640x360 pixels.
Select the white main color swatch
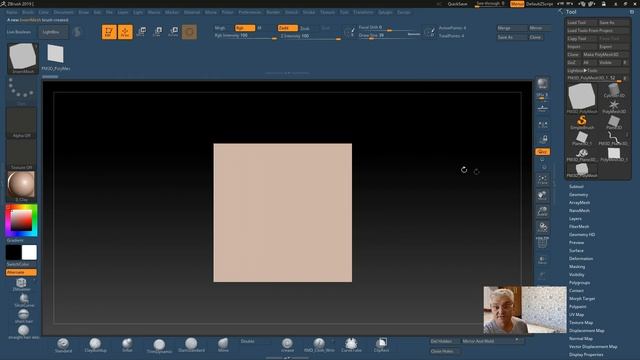pos(29,252)
